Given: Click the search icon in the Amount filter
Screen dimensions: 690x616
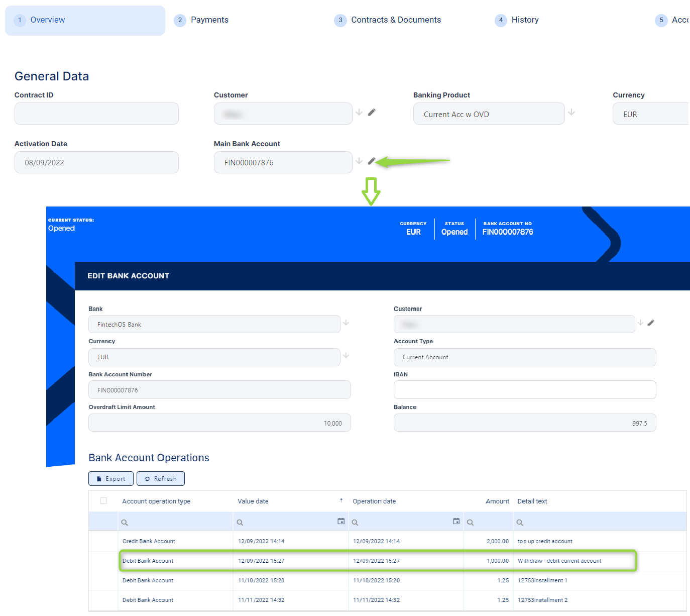Looking at the screenshot, I should tap(470, 523).
